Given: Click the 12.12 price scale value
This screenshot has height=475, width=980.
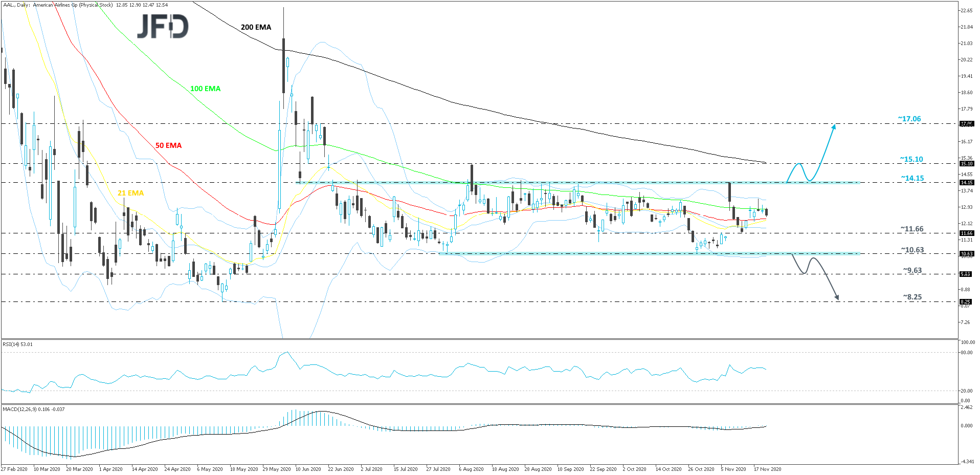Looking at the screenshot, I should point(966,223).
